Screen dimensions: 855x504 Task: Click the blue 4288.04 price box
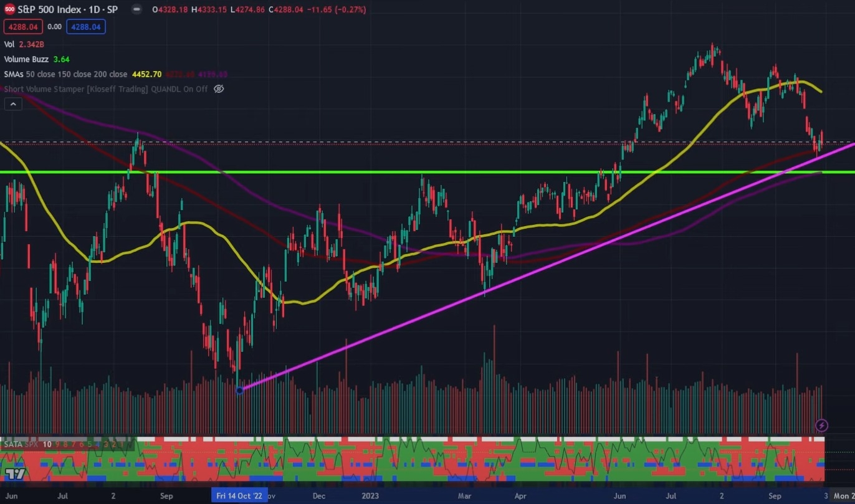point(86,27)
